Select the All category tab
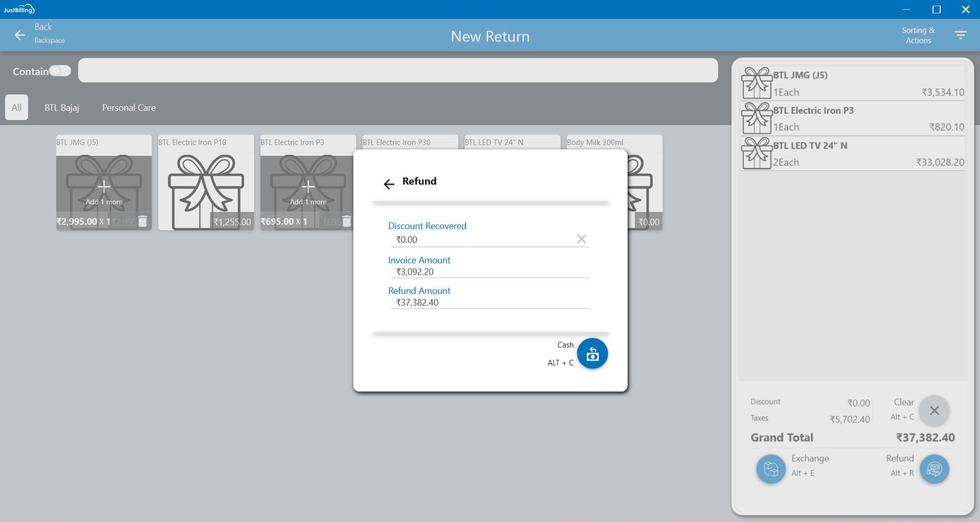 click(x=16, y=107)
